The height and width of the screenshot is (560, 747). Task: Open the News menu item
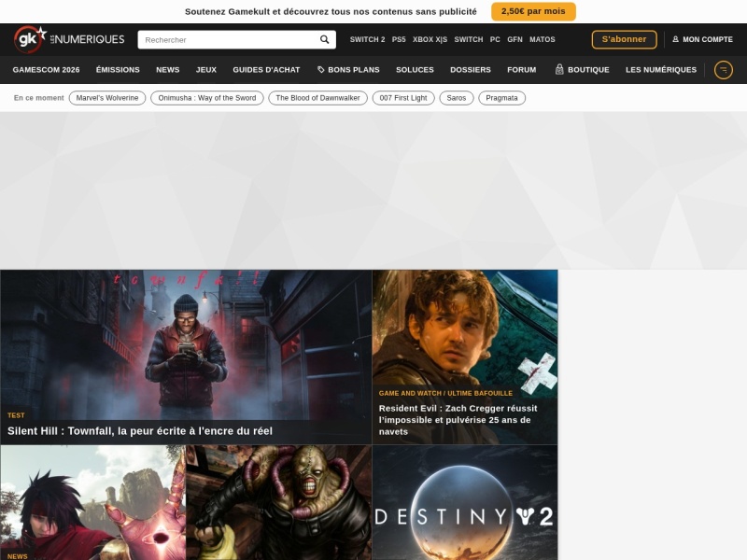[168, 70]
